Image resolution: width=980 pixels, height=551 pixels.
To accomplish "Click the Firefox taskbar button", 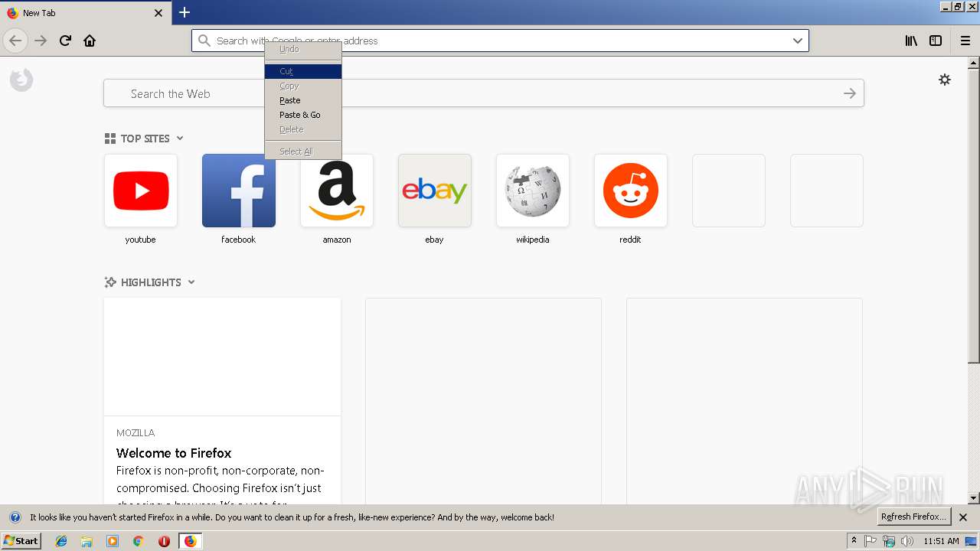I will pos(190,541).
